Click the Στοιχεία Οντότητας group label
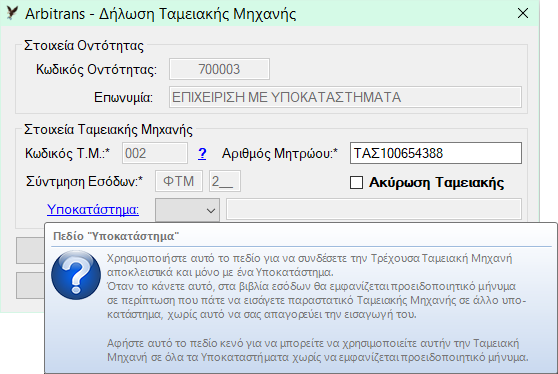 pos(84,46)
